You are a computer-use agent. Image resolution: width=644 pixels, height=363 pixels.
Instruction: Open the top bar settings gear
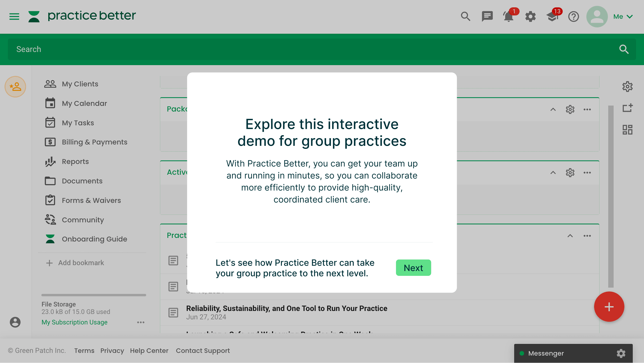[x=531, y=17]
